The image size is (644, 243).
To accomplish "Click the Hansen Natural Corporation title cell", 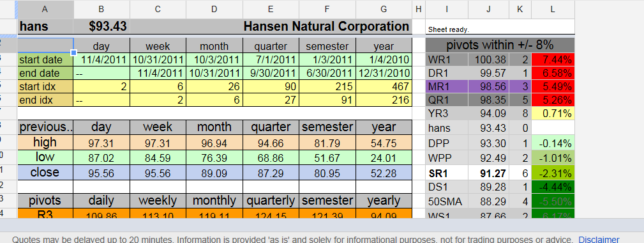I will coord(271,27).
